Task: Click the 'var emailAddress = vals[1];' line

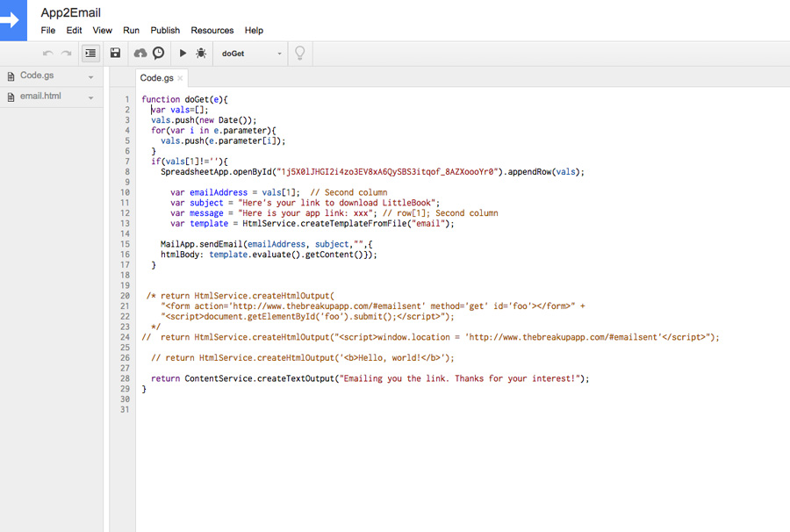Action: (278, 192)
